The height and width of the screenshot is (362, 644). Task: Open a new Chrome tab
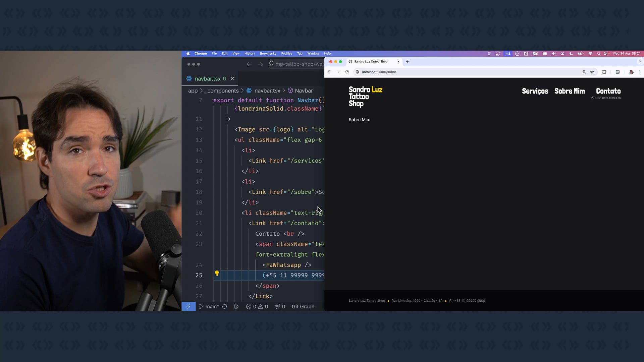click(407, 62)
